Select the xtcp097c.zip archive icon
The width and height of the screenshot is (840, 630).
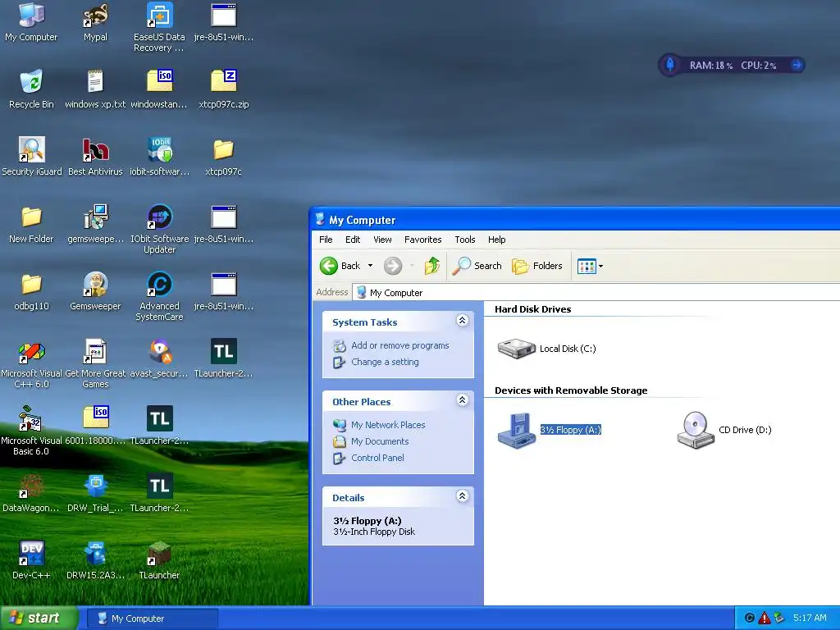pos(224,81)
